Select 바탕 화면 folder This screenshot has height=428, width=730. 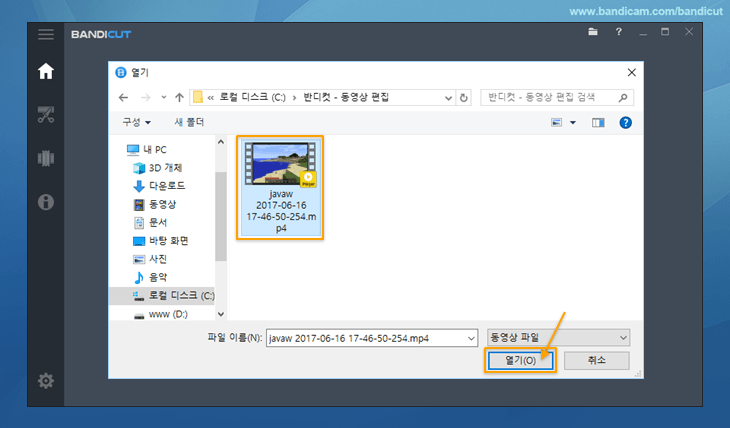point(160,241)
